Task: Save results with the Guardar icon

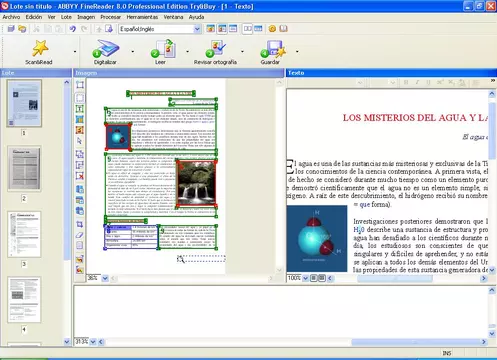Action: point(273,49)
